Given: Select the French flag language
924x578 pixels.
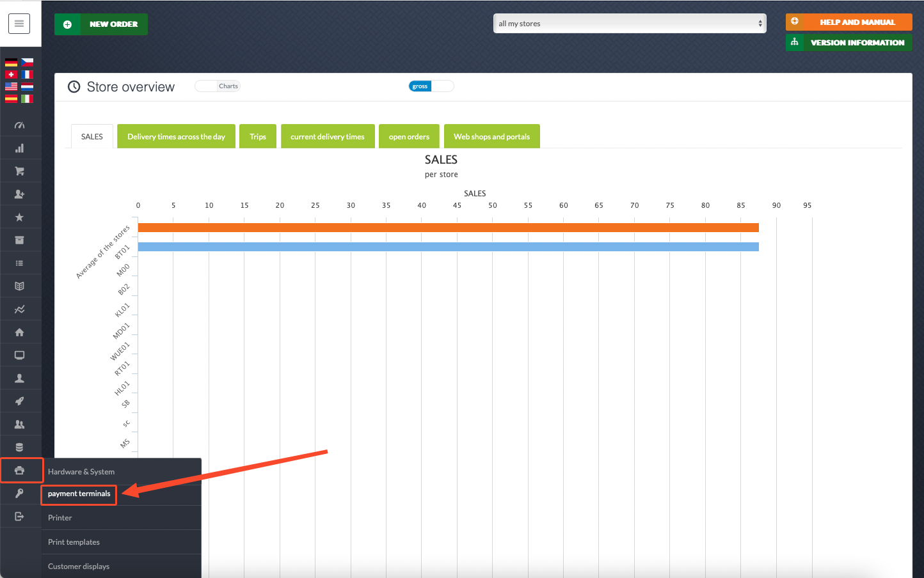Looking at the screenshot, I should tap(27, 75).
